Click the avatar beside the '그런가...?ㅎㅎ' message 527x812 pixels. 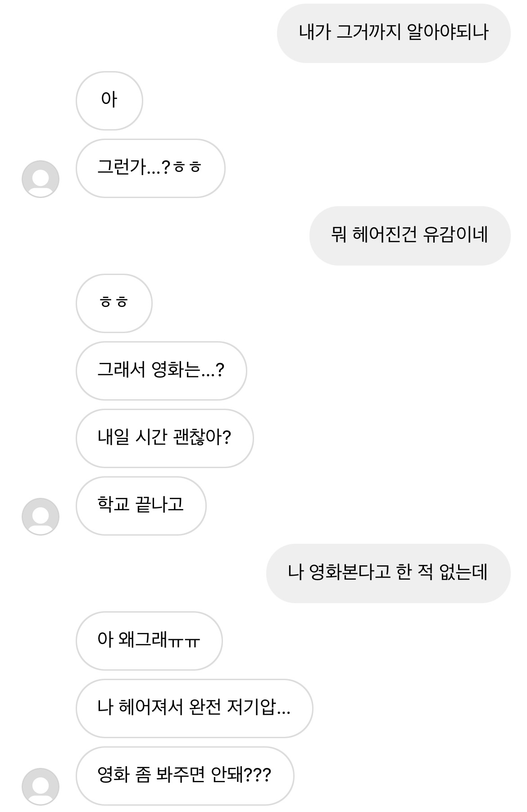pos(41,179)
